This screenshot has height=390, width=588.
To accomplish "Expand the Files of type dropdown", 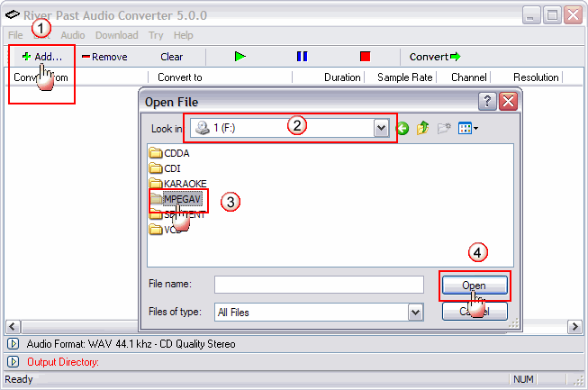I will (415, 313).
